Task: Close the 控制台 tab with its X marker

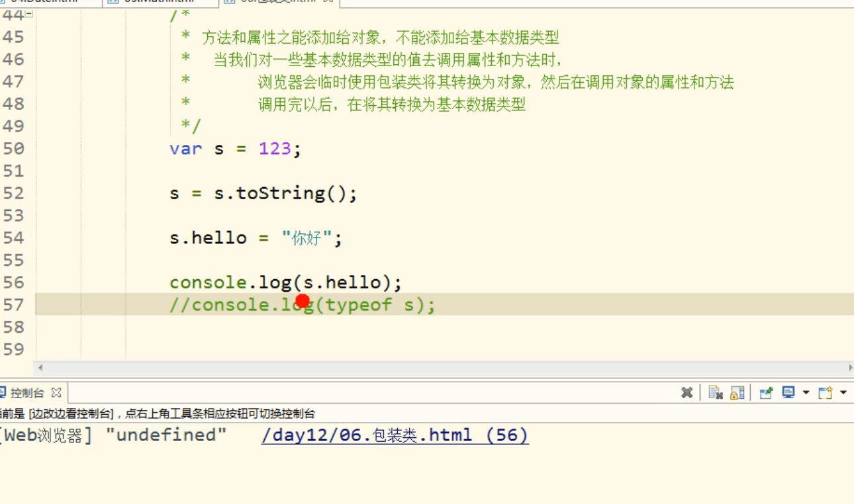Action: pos(56,392)
